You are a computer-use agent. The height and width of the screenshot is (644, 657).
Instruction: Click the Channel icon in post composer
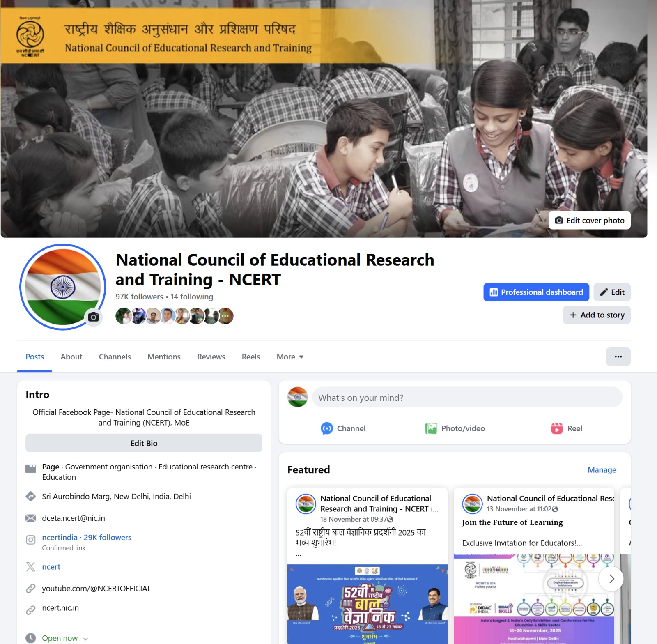(x=327, y=428)
